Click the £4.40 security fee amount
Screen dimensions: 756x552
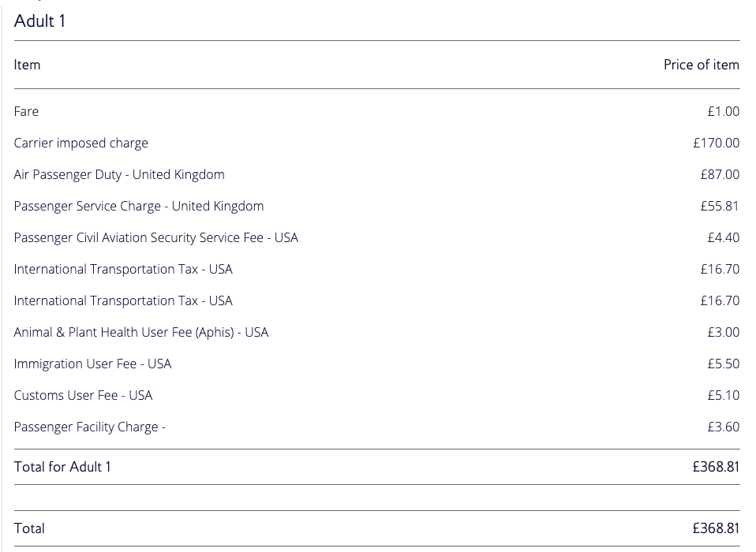[x=723, y=237]
